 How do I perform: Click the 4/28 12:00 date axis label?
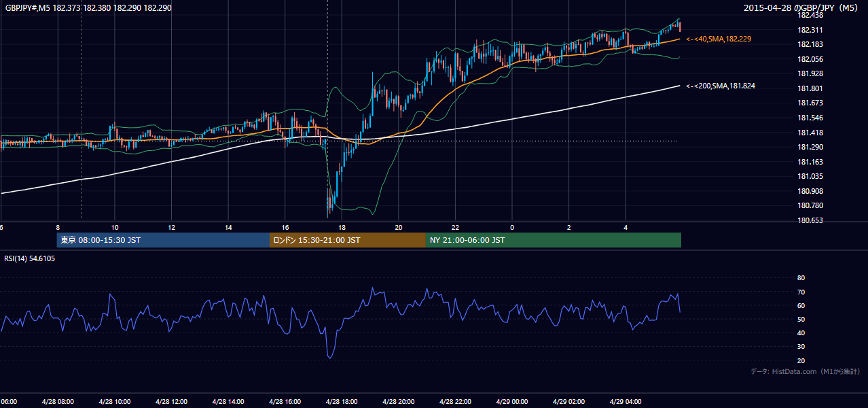click(171, 402)
